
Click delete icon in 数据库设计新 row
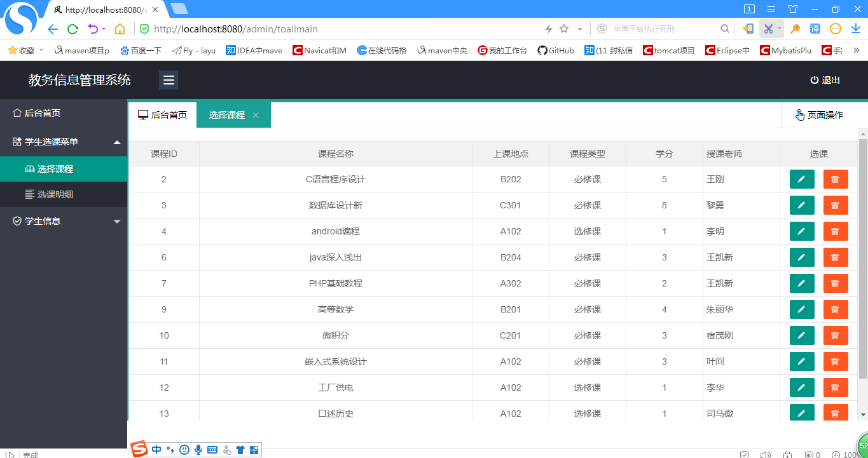(x=836, y=205)
